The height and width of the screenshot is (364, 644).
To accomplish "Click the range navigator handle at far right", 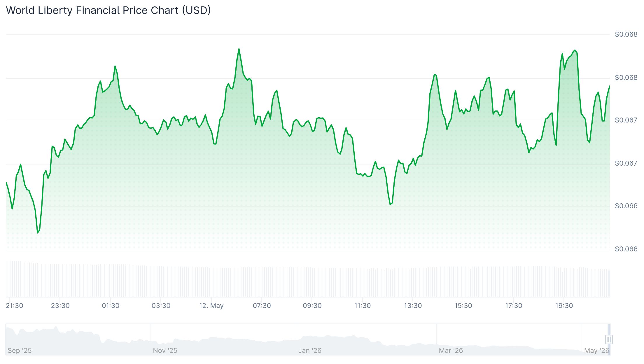I will point(609,339).
